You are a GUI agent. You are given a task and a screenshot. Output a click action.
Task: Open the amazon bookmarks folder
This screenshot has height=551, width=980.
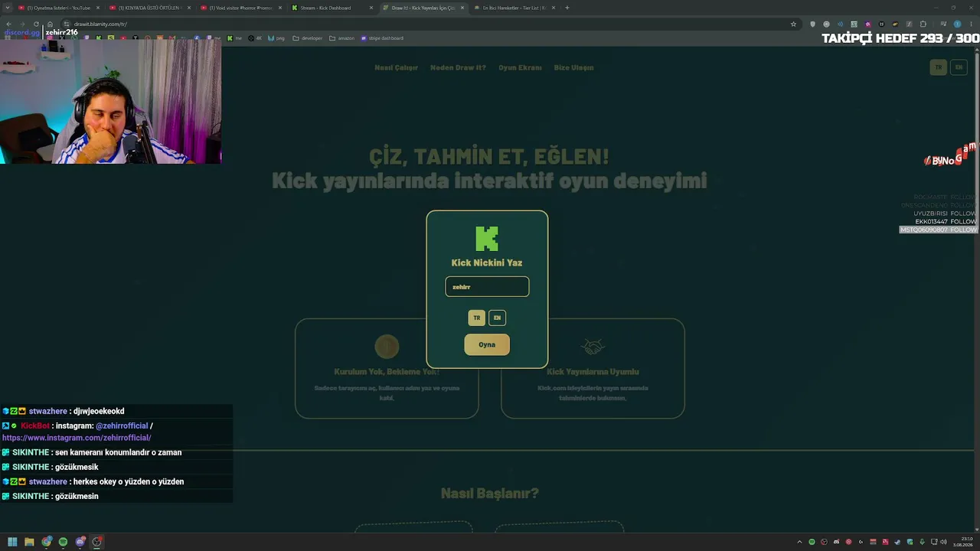(341, 38)
